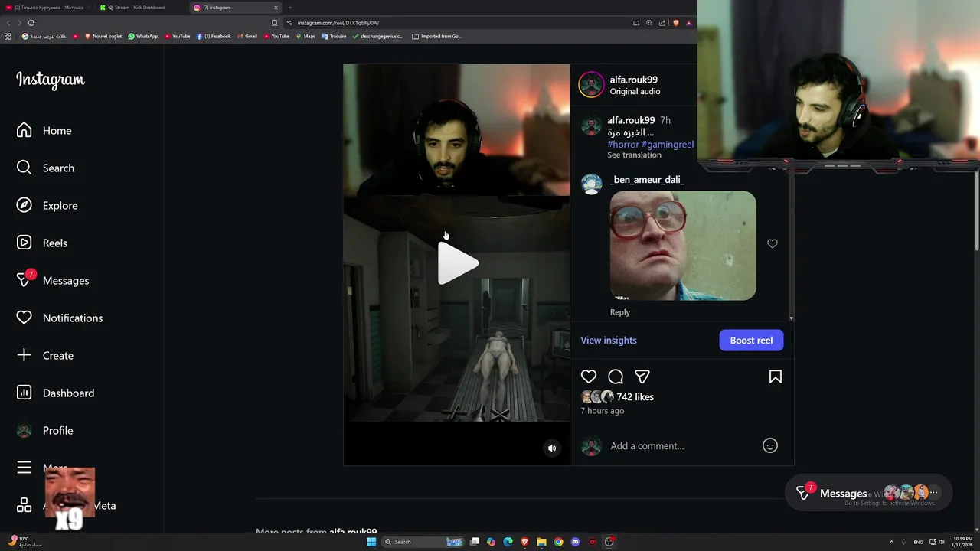Open View insights link
Viewport: 980px width, 551px height.
(609, 341)
